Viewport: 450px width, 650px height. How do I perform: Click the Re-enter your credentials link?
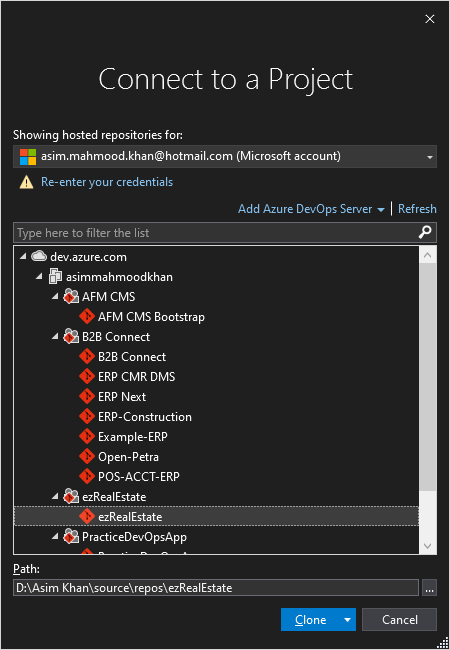click(x=107, y=182)
